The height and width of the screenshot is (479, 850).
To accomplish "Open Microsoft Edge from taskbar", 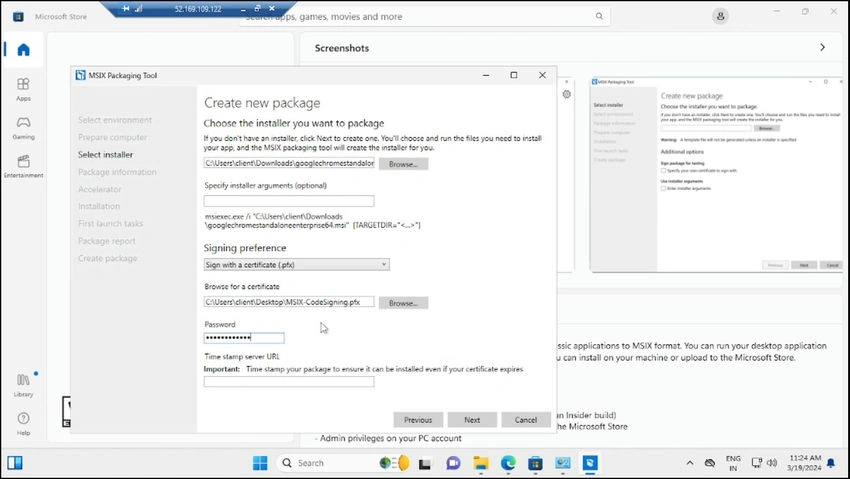I will 508,463.
